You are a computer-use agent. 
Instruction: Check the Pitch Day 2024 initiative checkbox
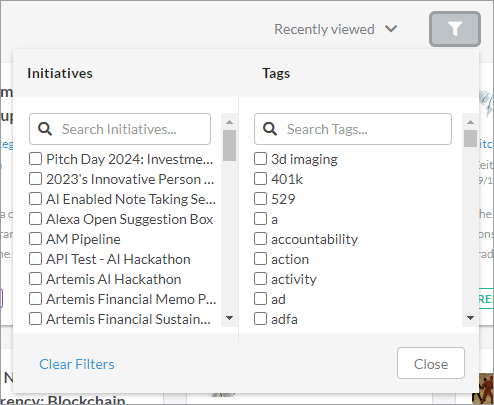click(x=35, y=159)
